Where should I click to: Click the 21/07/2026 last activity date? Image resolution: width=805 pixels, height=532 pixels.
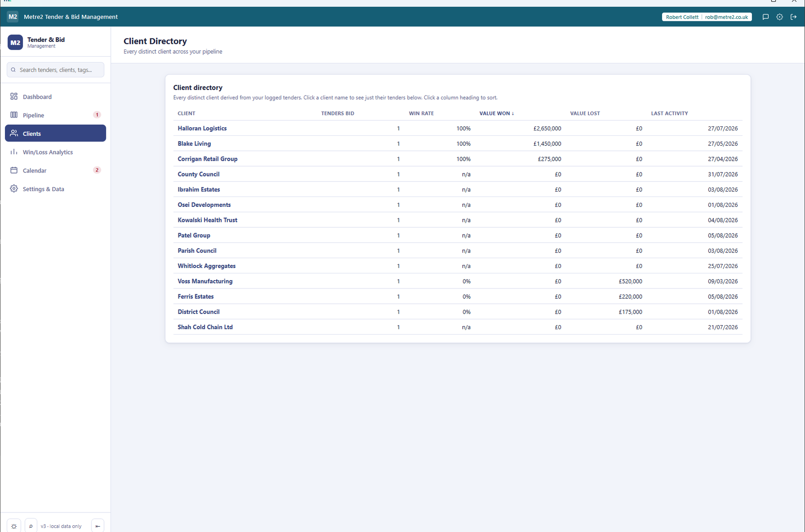tap(722, 327)
